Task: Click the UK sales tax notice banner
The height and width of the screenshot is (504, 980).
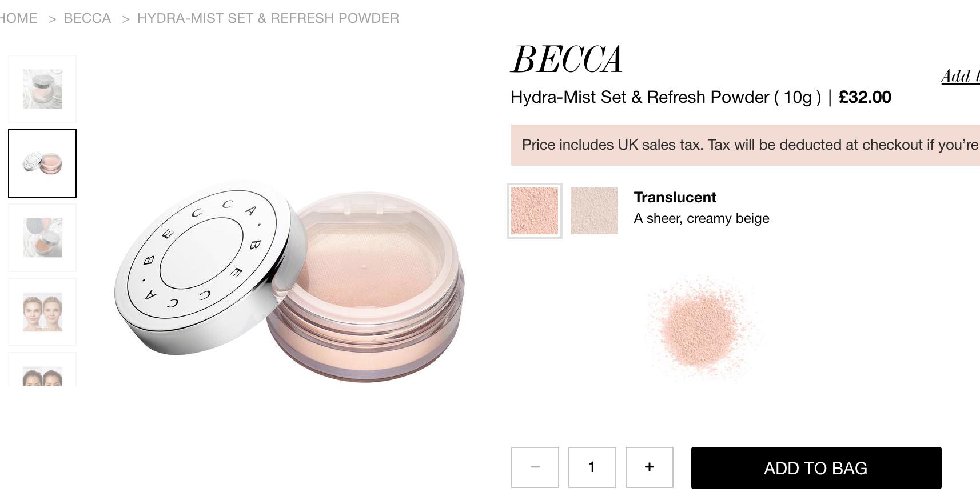Action: 745,145
